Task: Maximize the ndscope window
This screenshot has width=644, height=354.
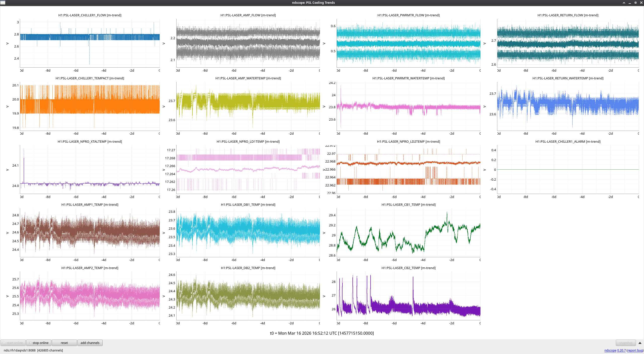Action: [635, 3]
